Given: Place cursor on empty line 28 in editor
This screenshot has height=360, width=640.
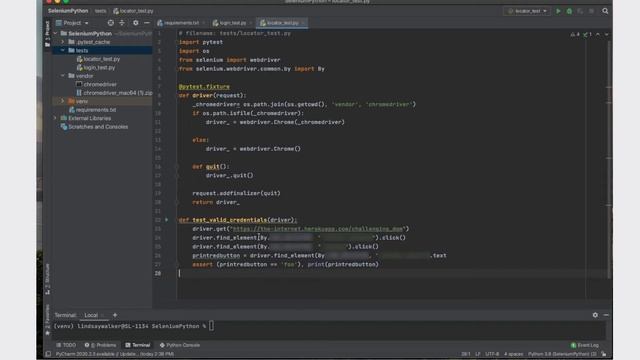Looking at the screenshot, I should (x=392, y=273).
